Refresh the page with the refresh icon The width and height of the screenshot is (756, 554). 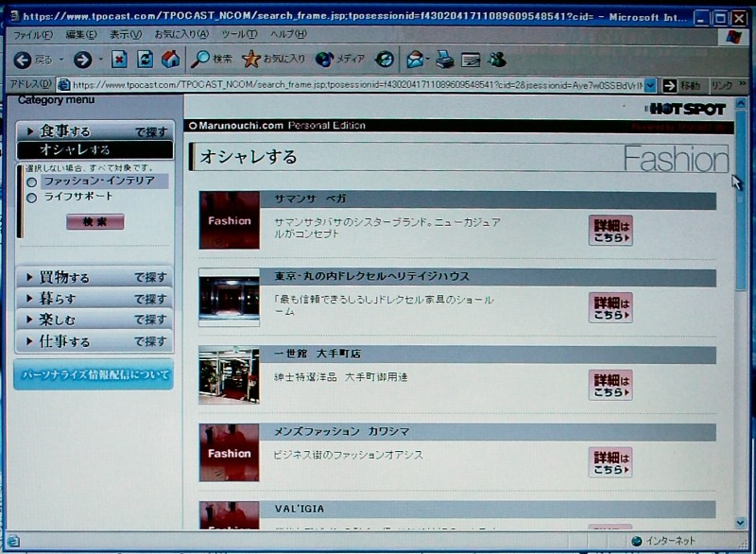click(145, 60)
